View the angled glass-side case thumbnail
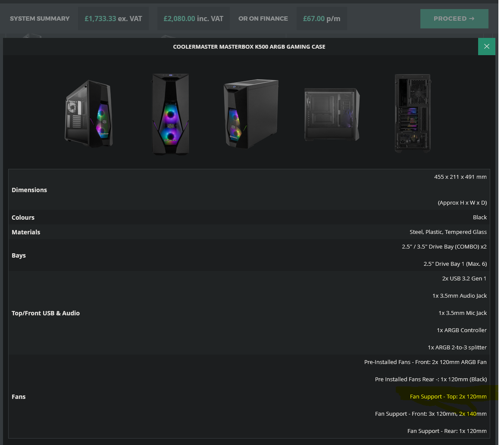 tap(89, 114)
